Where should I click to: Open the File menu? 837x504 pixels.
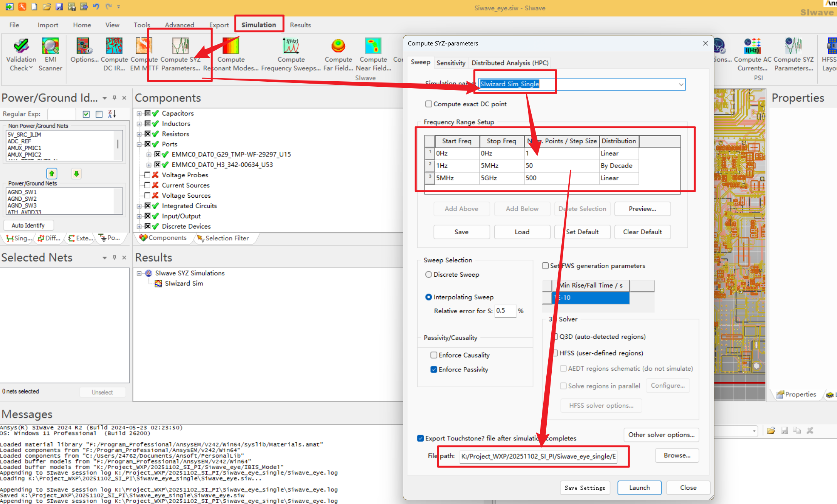click(x=14, y=25)
